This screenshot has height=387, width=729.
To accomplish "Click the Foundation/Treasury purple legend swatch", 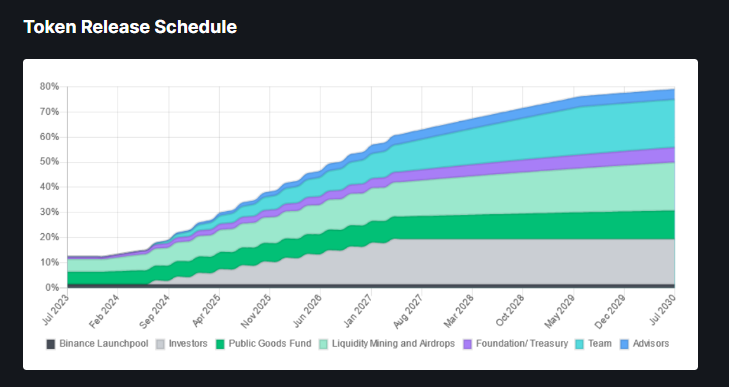I will [468, 344].
